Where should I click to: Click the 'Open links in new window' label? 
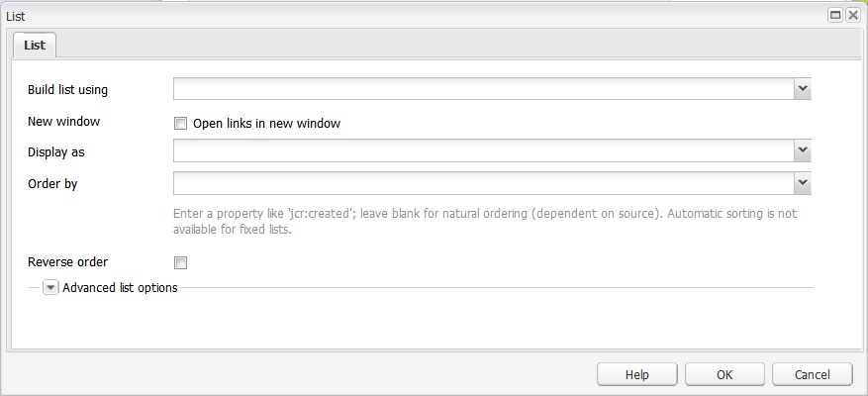266,124
